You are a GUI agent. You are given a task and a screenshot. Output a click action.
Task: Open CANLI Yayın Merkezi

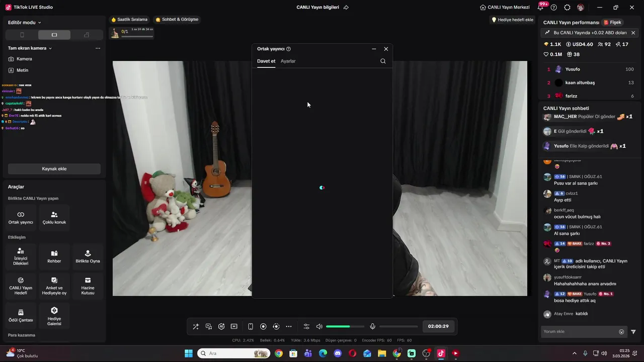point(505,8)
